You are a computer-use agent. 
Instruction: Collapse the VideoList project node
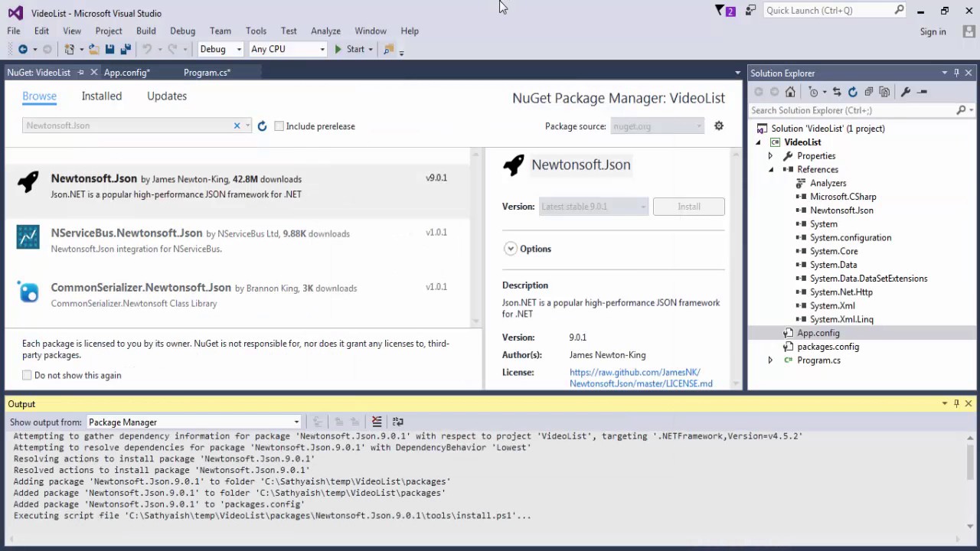(759, 142)
